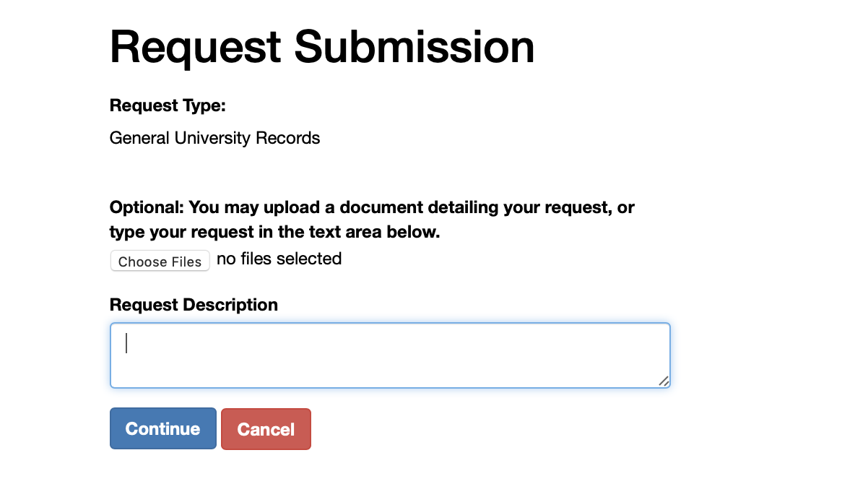Image resolution: width=868 pixels, height=497 pixels.
Task: Focus the Request Description text area
Action: point(390,355)
